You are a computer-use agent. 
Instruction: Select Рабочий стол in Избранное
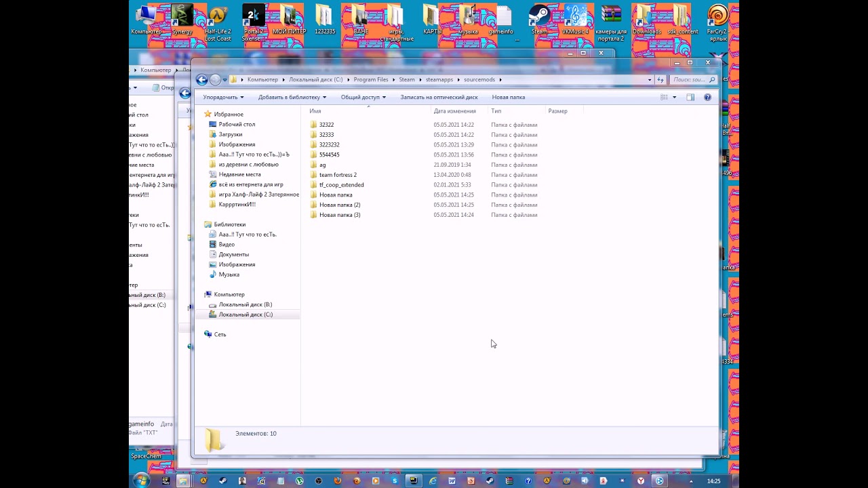237,124
